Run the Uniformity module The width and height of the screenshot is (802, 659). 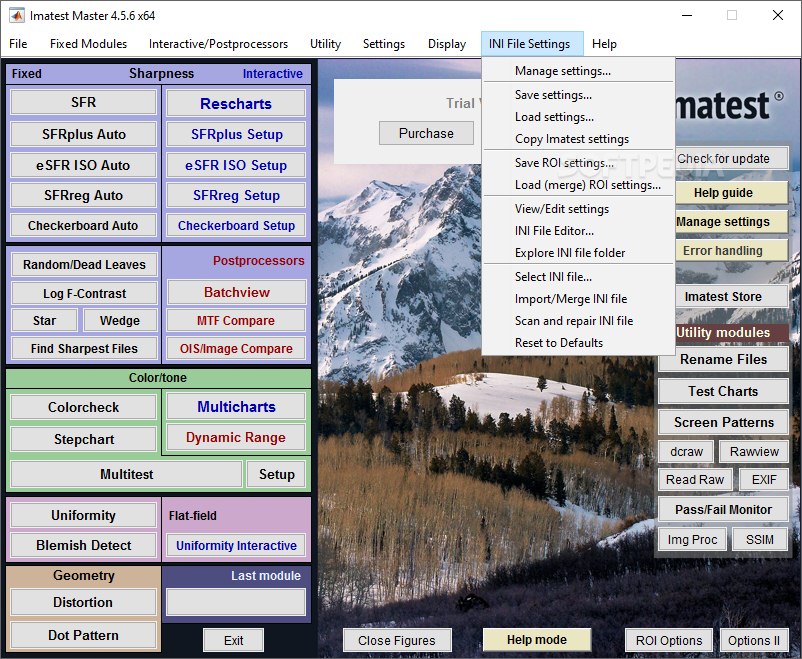(83, 515)
